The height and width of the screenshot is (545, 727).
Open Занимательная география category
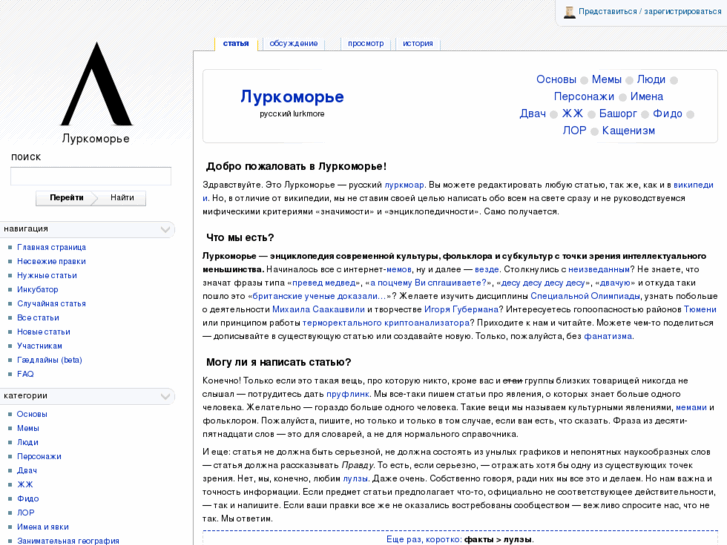(68, 541)
